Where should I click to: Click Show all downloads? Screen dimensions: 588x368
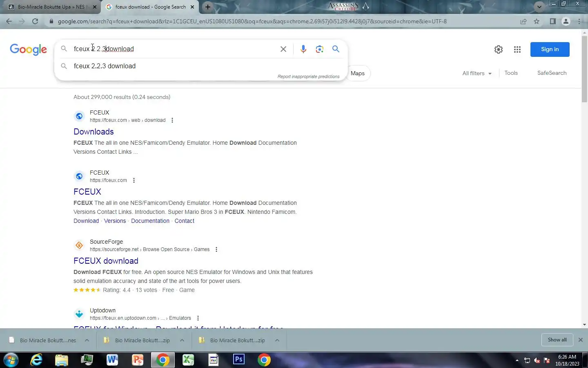[x=557, y=340]
